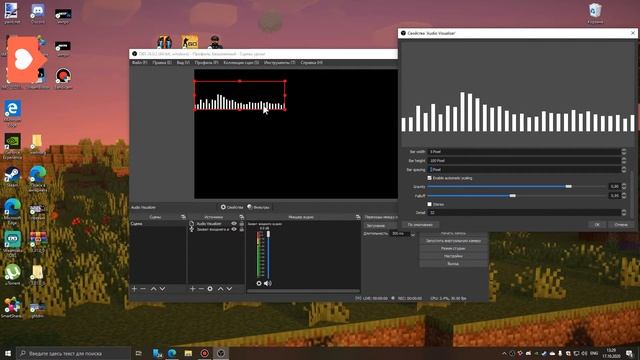Click Отмена in the properties dialog

tap(621, 224)
